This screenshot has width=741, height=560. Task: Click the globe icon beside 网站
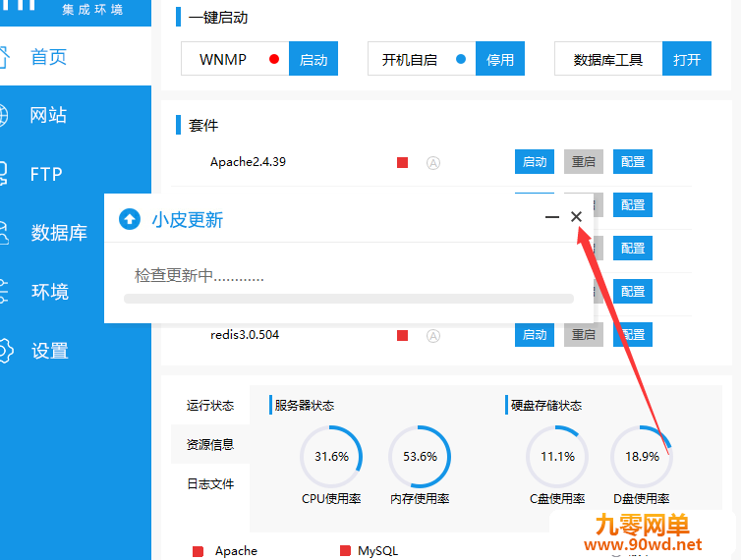pos(4,115)
